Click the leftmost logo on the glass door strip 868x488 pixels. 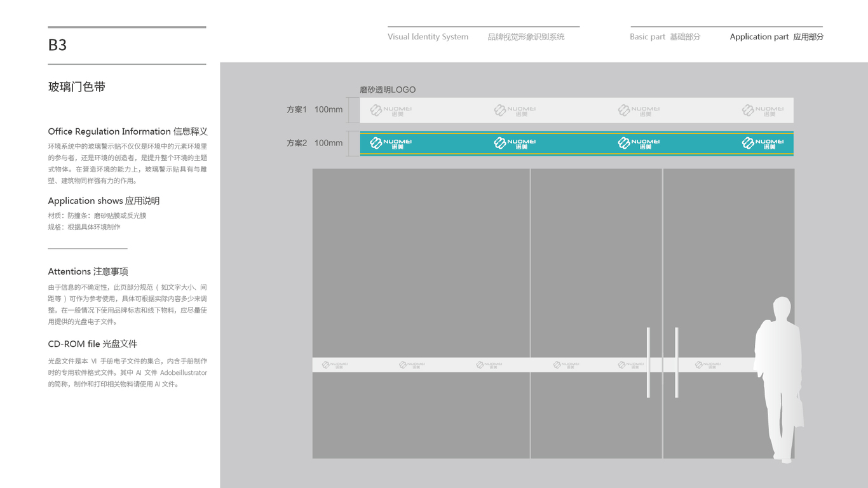tap(334, 365)
